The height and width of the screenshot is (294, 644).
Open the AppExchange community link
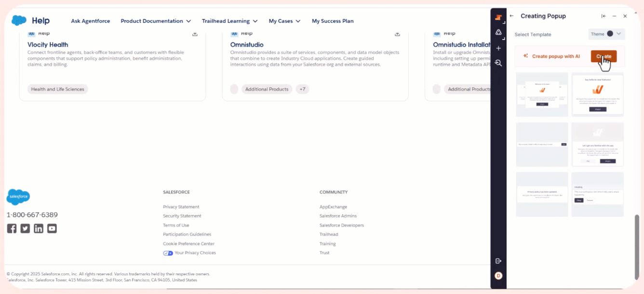point(333,207)
